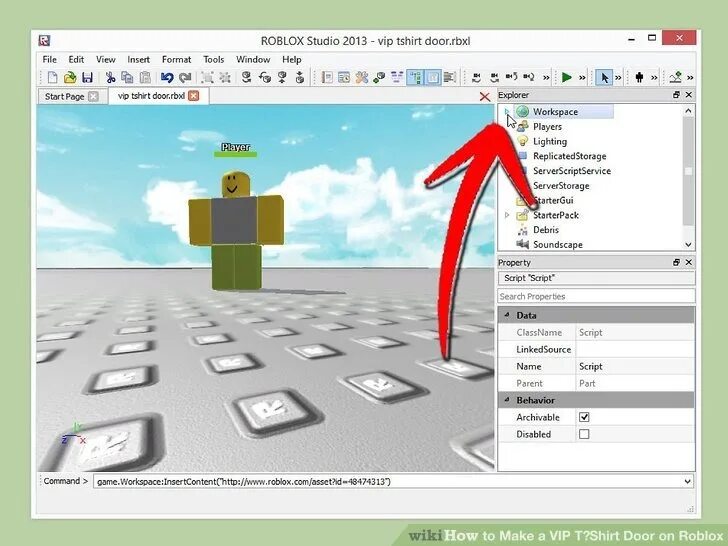Screen dimensions: 728x546
Task: Click the black character figure icon
Action: click(639, 78)
